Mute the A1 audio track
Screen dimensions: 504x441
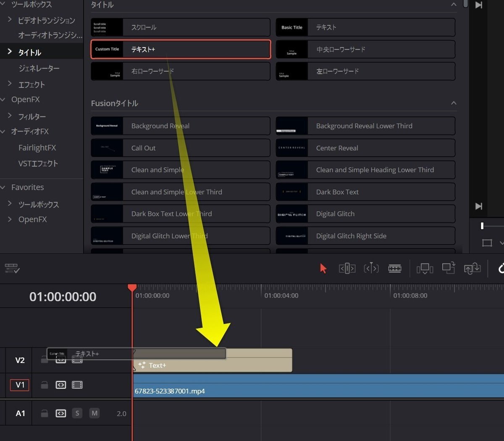(x=94, y=413)
